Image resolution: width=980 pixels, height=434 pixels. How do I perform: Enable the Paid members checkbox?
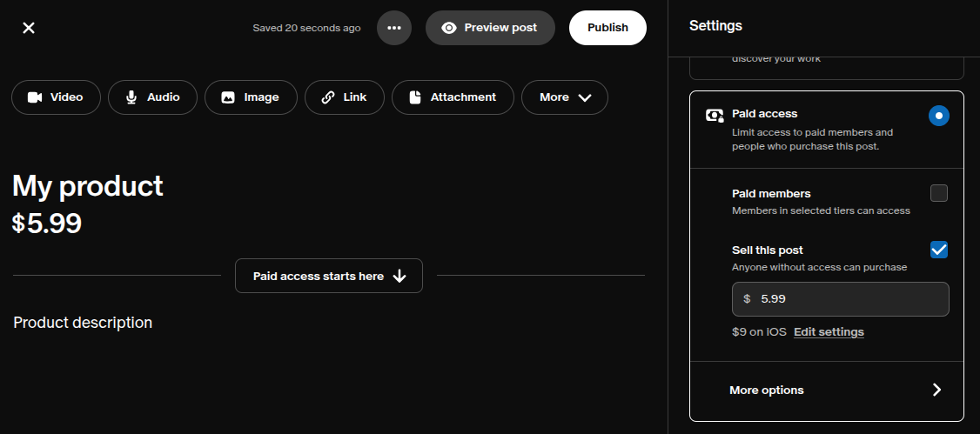click(x=938, y=193)
